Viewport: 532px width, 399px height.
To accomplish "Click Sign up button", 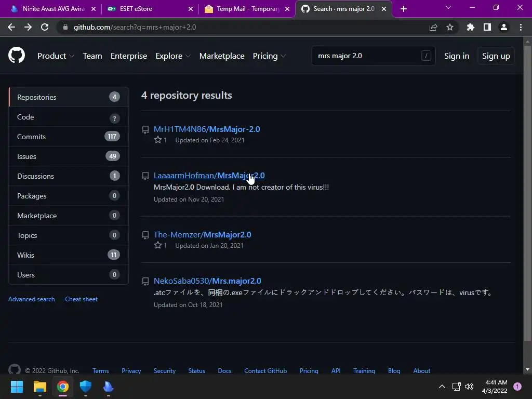I will pos(496,56).
